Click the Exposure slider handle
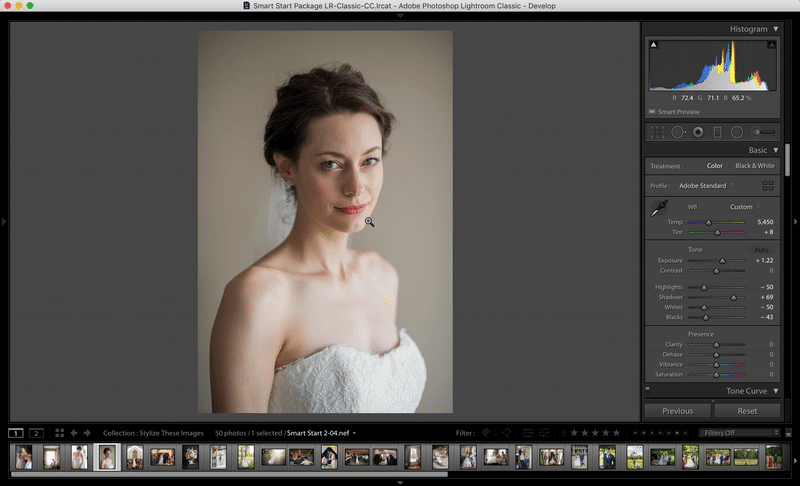Image resolution: width=800 pixels, height=486 pixels. point(722,260)
